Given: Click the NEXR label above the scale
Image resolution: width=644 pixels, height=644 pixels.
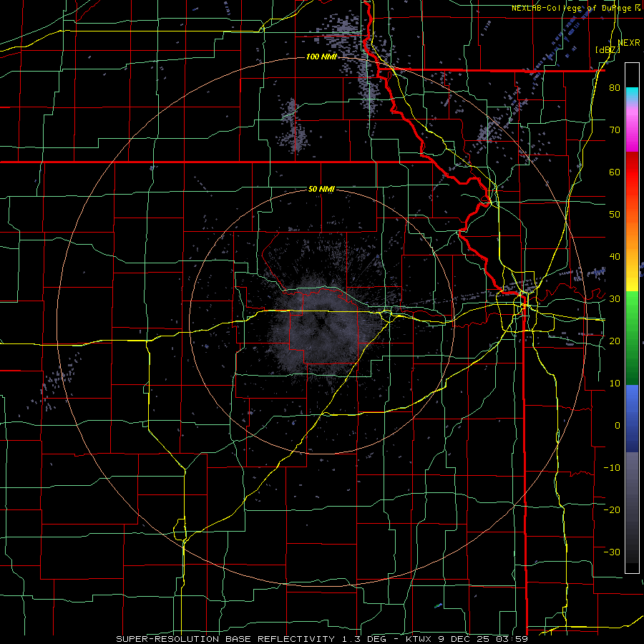Looking at the screenshot, I should tap(629, 43).
